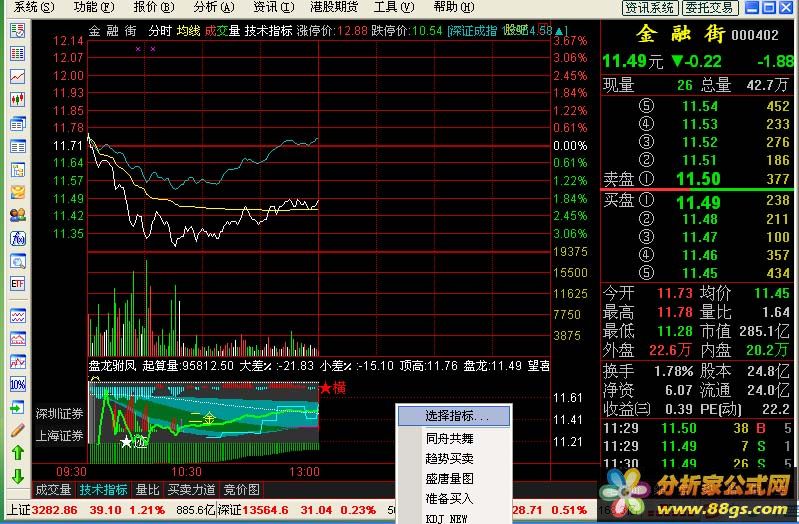This screenshot has height=524, width=799.
Task: Click the two-people users icon
Action: pos(17,215)
